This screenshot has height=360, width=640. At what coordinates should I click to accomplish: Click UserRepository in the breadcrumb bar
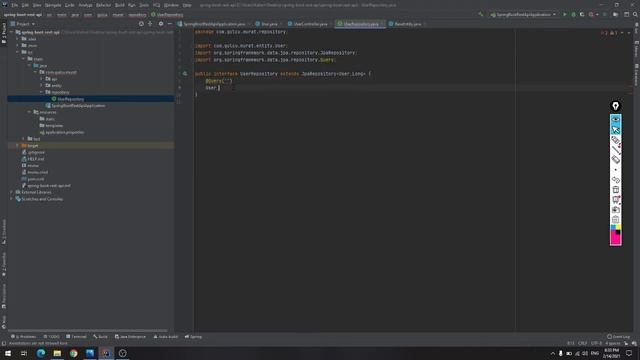click(x=167, y=15)
